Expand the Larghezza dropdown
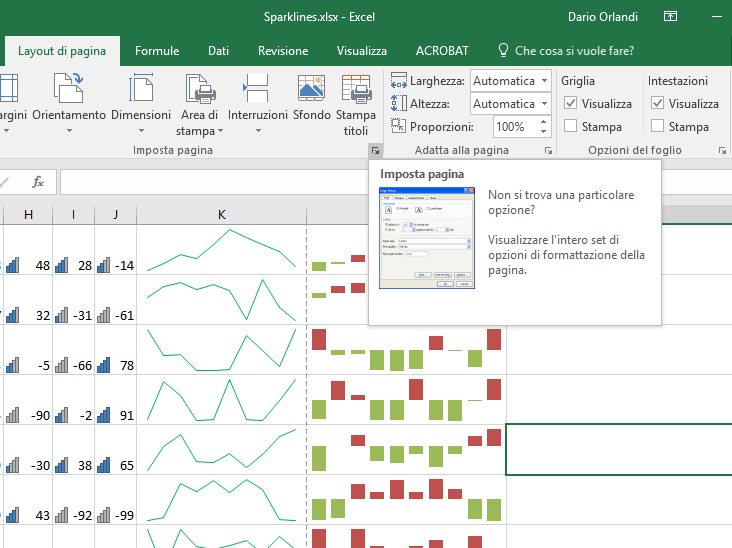 pyautogui.click(x=544, y=81)
